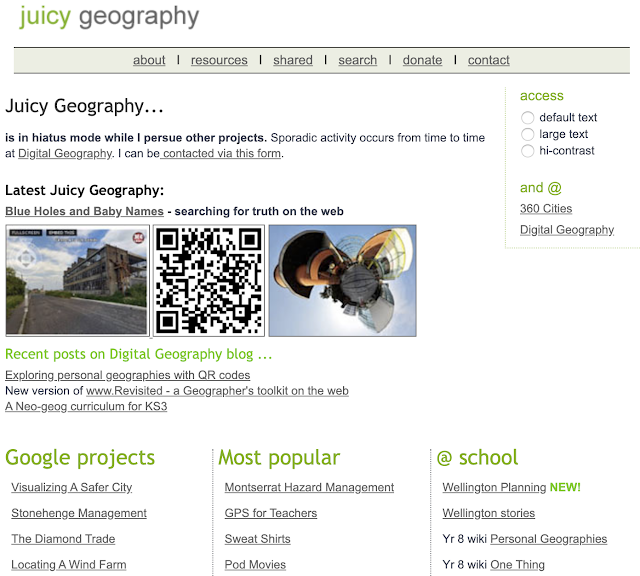
Task: Open the abandoned building panorama thumbnail
Action: click(x=77, y=280)
